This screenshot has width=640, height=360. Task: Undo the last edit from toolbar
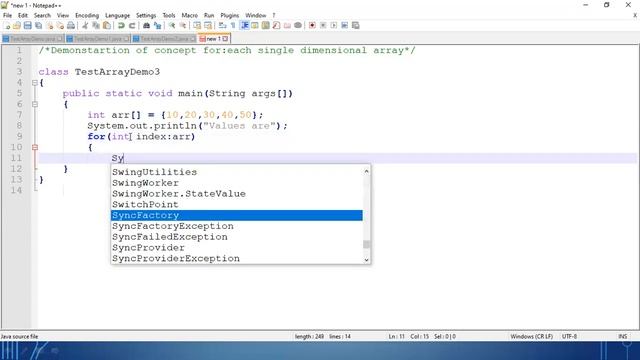click(121, 25)
